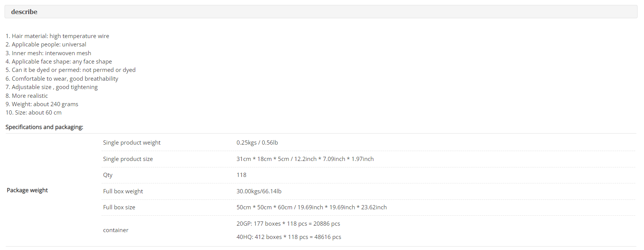This screenshot has width=644, height=250.
Task: Click the "20GP: 177 boxes" container line
Action: (x=288, y=224)
